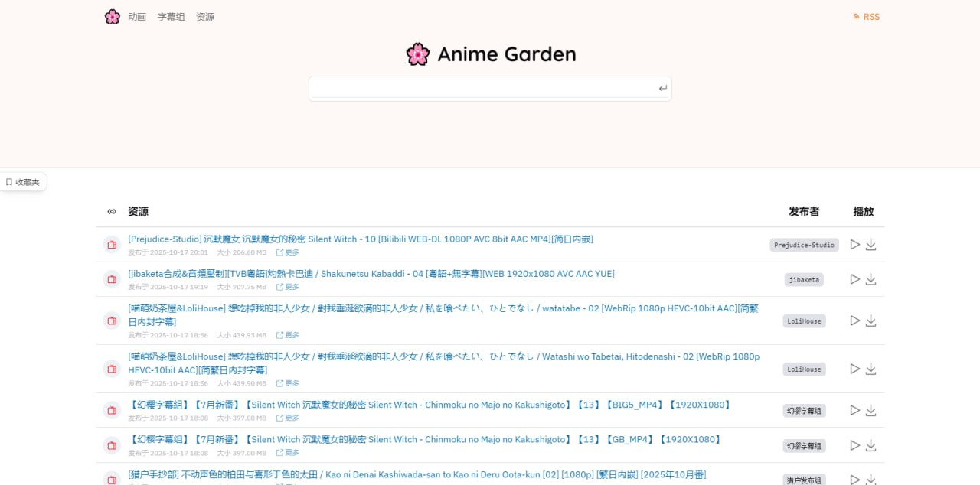
Task: Open the 资源 navigation item
Action: click(205, 16)
